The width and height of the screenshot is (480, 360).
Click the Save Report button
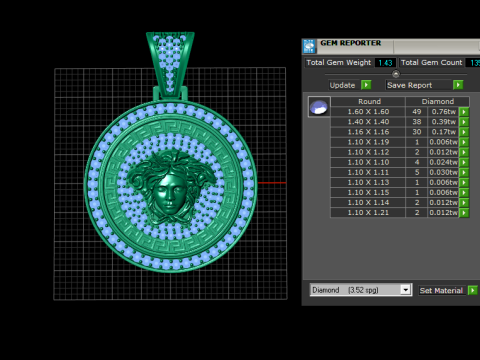419,85
